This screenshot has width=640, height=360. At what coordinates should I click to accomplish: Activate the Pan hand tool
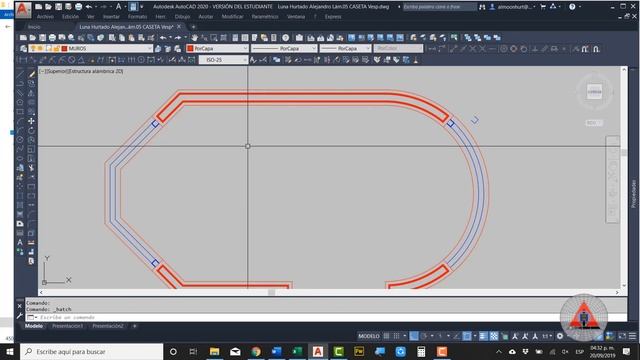point(195,38)
